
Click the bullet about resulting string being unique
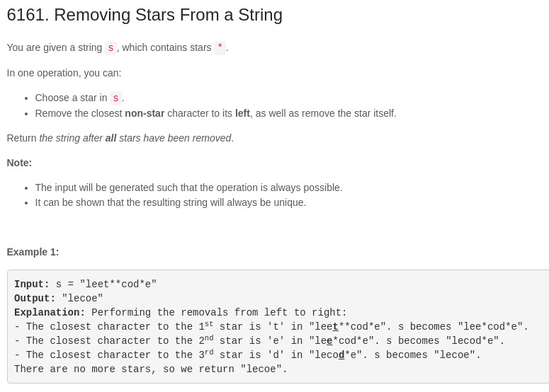pos(171,202)
